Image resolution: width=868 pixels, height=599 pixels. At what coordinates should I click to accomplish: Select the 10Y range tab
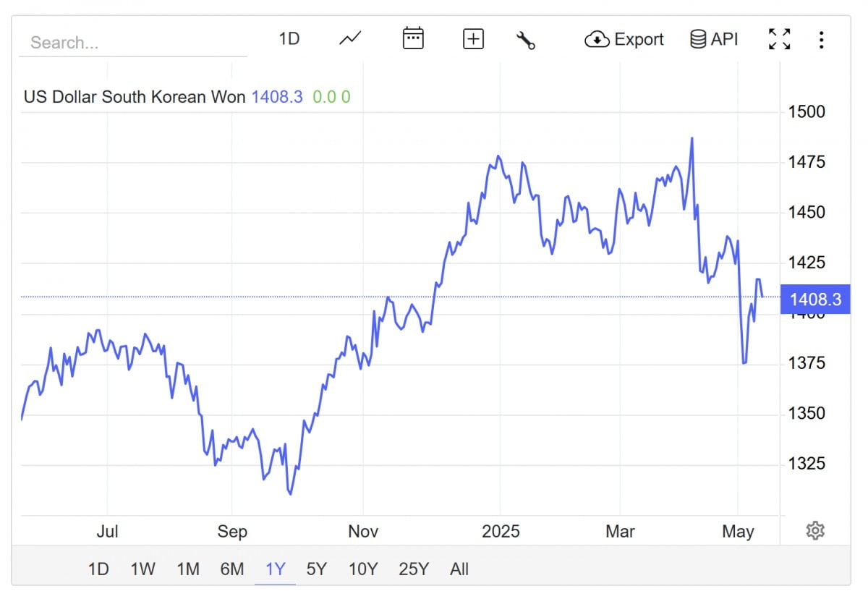coord(363,569)
